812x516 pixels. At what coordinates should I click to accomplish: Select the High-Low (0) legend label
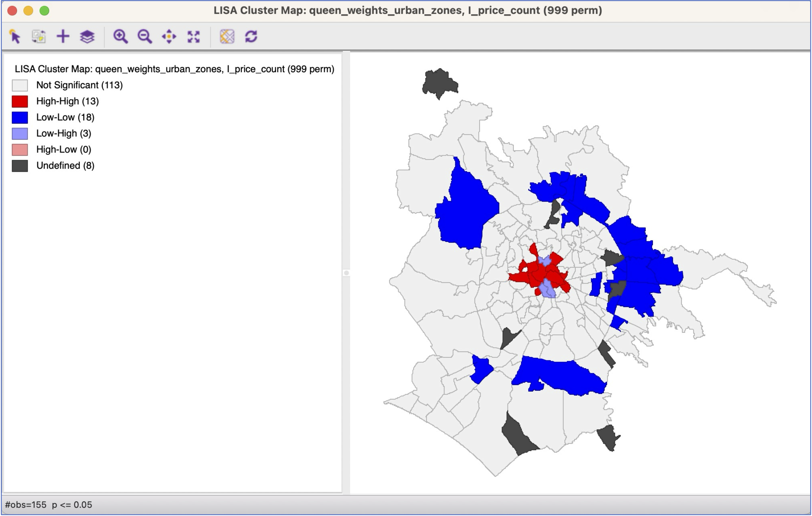[64, 149]
